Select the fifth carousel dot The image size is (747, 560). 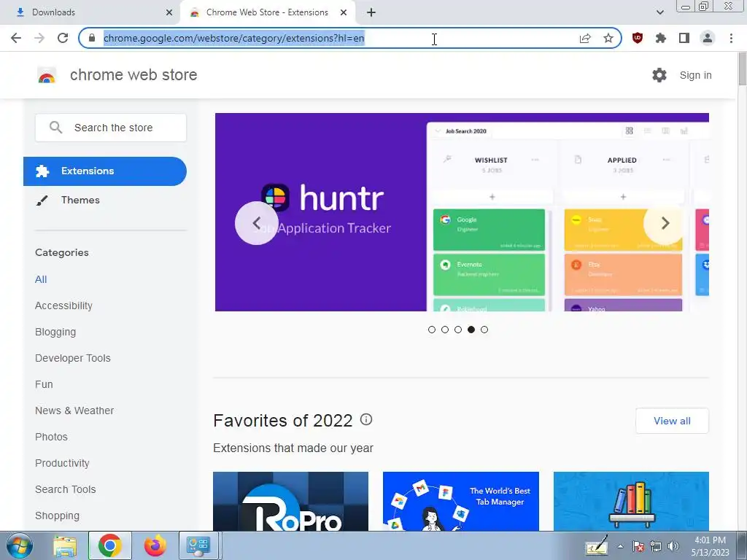[484, 330]
